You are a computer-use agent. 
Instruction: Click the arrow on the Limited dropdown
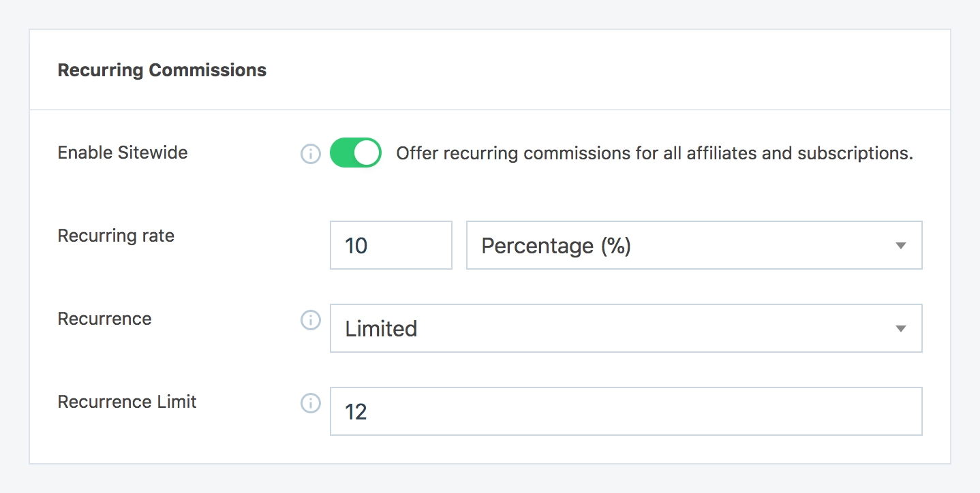[900, 329]
